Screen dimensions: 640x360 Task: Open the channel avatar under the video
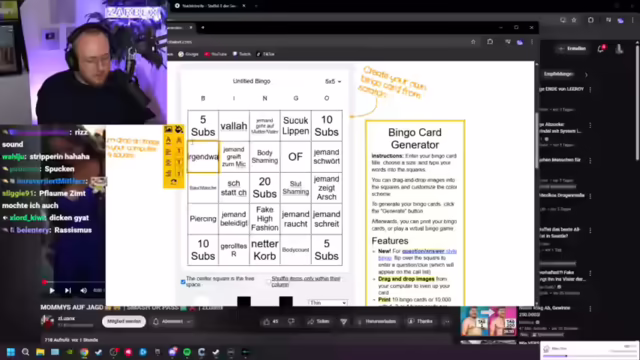click(x=47, y=322)
